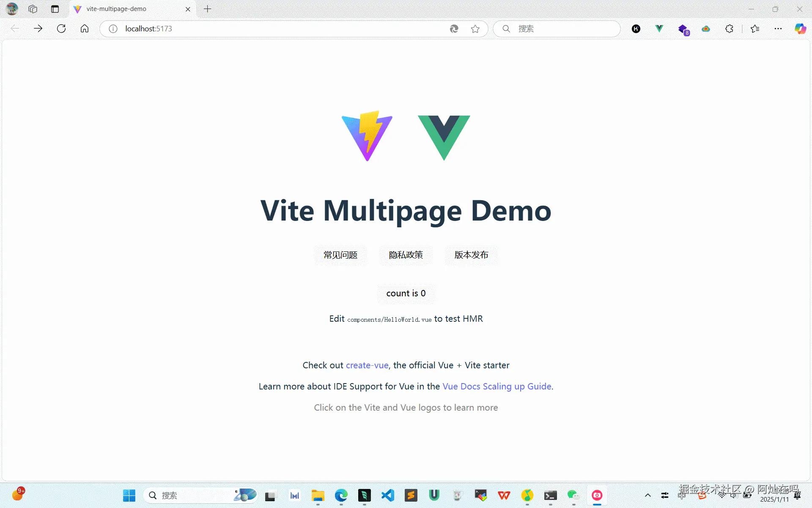Open Visual Studio Code from taskbar
The height and width of the screenshot is (508, 812).
[387, 495]
